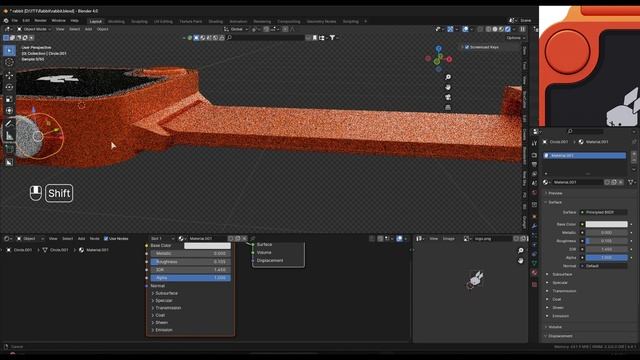
Task: Open the Modifiers wrench tab in Properties
Action: pyautogui.click(x=534, y=226)
